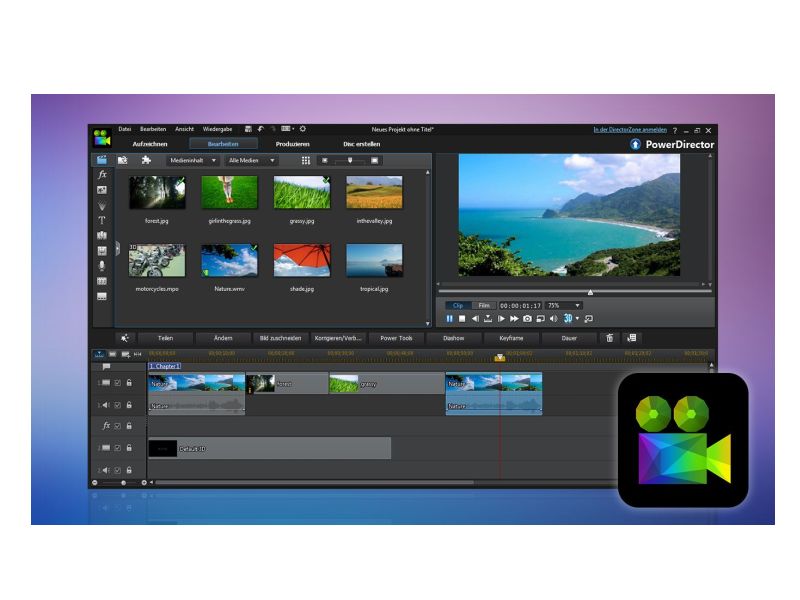The height and width of the screenshot is (600, 800).
Task: Click the preview volume speaker icon
Action: point(554,319)
